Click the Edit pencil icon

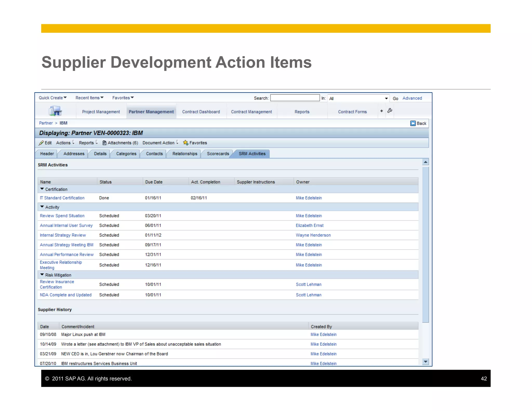(x=41, y=143)
